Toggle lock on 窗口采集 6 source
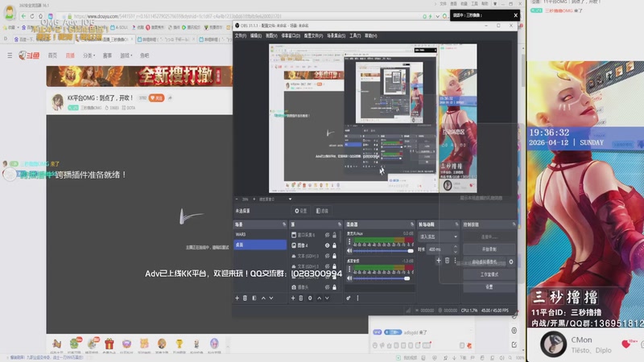 [334, 235]
